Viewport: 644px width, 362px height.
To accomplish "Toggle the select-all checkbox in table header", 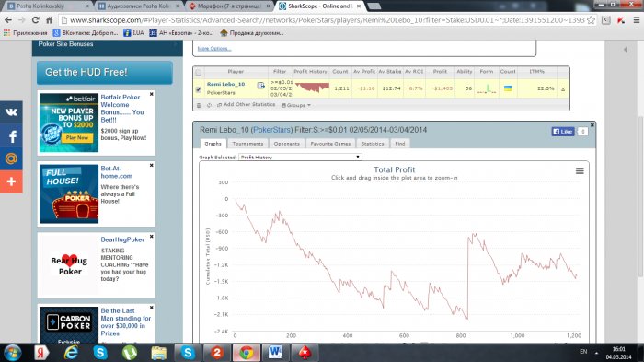I will 199,73.
